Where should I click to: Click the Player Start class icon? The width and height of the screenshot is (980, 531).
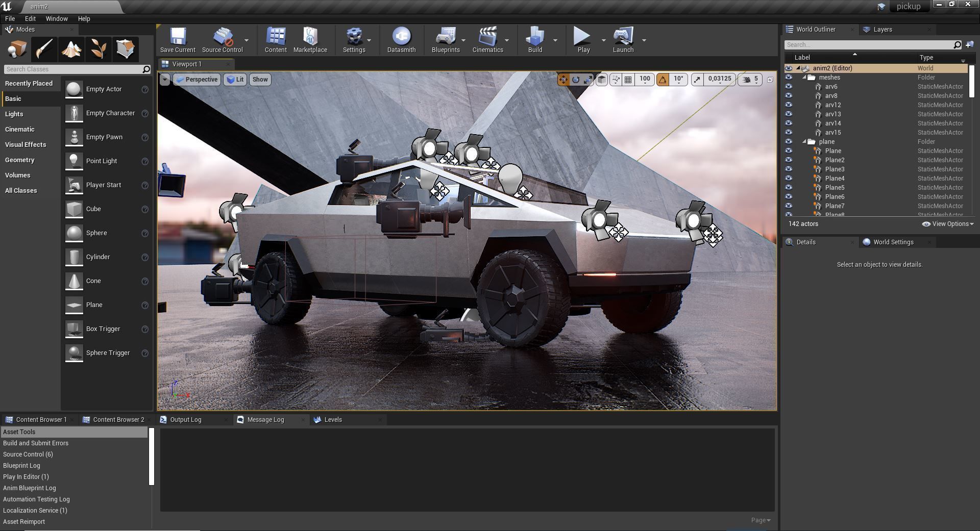coord(74,185)
